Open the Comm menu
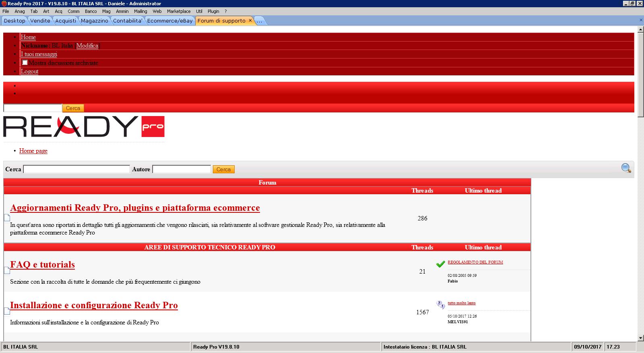 click(x=74, y=11)
